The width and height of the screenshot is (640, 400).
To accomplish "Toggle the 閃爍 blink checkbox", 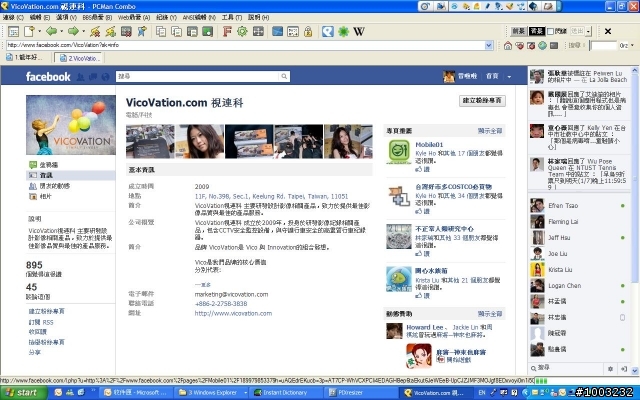I will (550, 31).
